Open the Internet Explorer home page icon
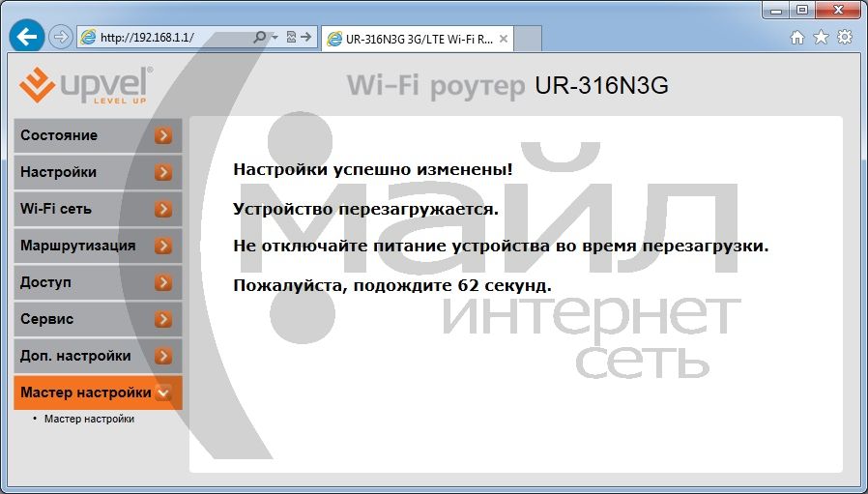The image size is (868, 494). pos(797,38)
